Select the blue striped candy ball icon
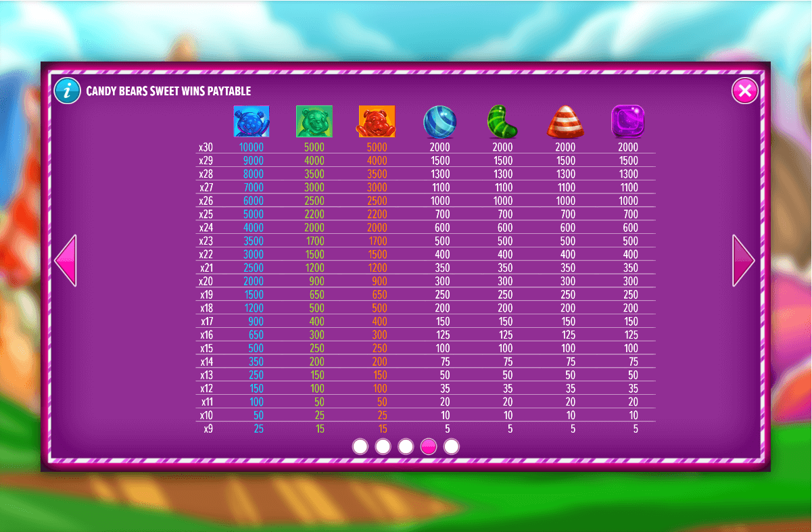This screenshot has width=812, height=532. coord(439,120)
